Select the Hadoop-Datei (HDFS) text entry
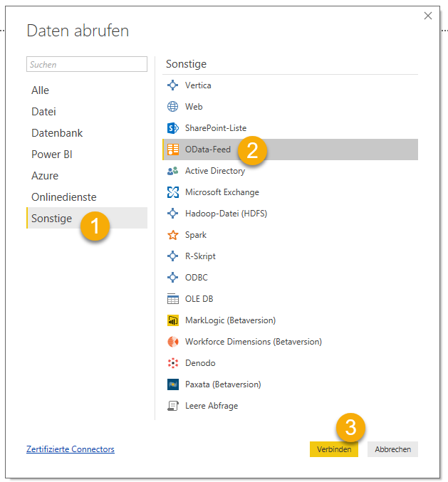448x482 pixels. [226, 214]
